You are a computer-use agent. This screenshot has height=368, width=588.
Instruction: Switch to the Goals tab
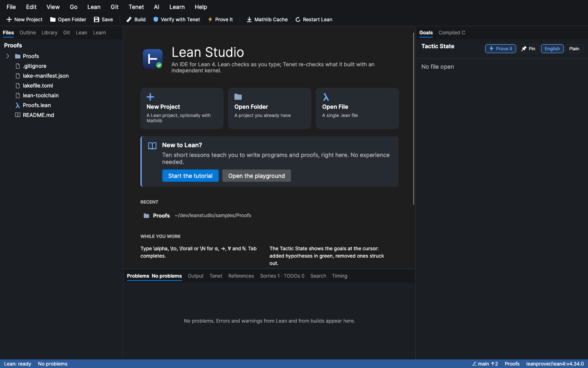click(x=426, y=33)
